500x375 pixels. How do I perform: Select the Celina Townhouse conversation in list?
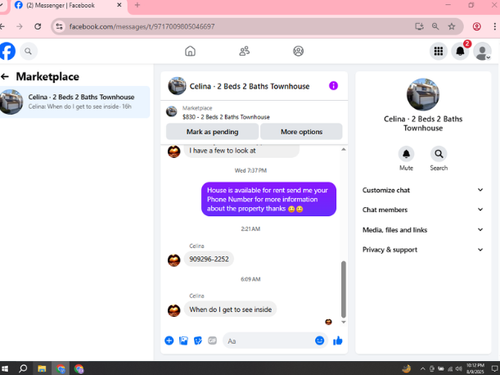pos(75,102)
